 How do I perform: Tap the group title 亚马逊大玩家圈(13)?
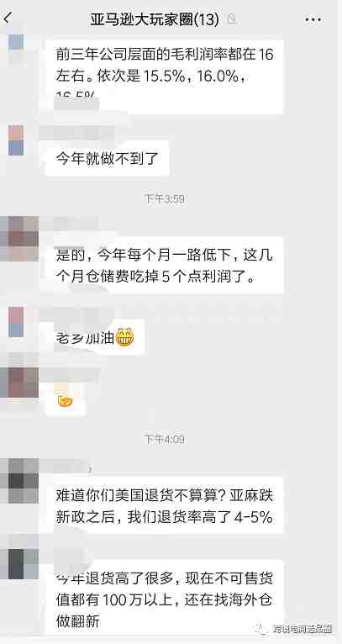pos(155,18)
